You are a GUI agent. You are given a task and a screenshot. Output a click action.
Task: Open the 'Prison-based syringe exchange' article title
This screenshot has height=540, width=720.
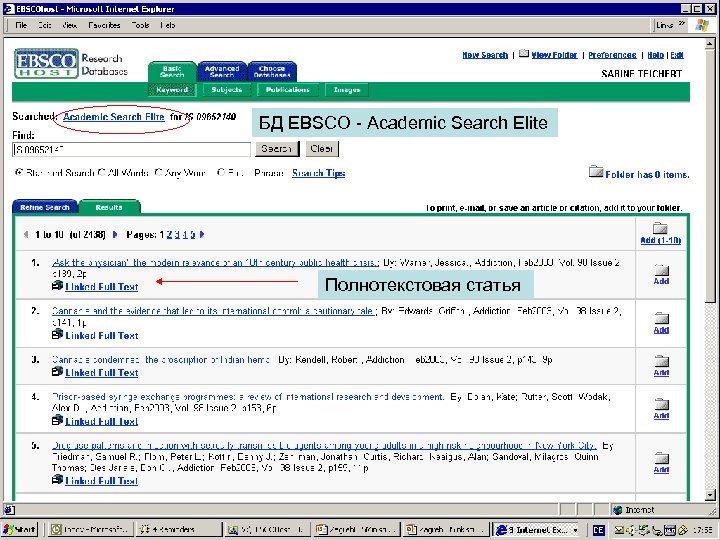pyautogui.click(x=248, y=397)
